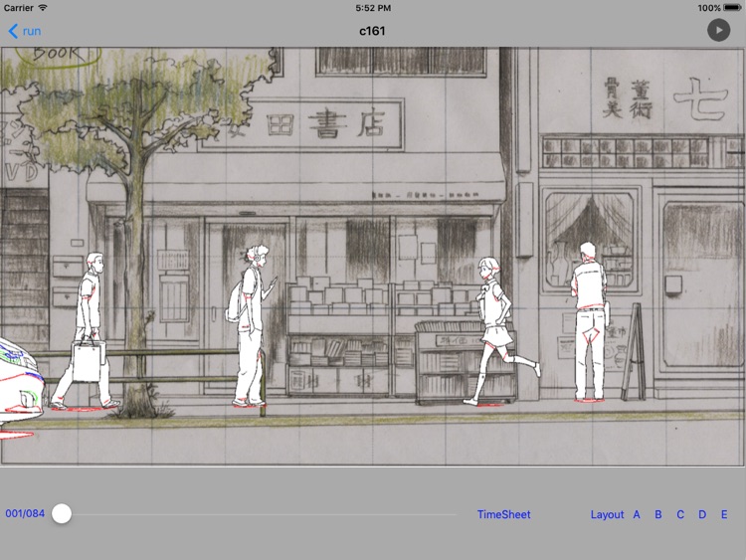This screenshot has height=560, width=746.
Task: Select layer A
Action: [x=636, y=514]
